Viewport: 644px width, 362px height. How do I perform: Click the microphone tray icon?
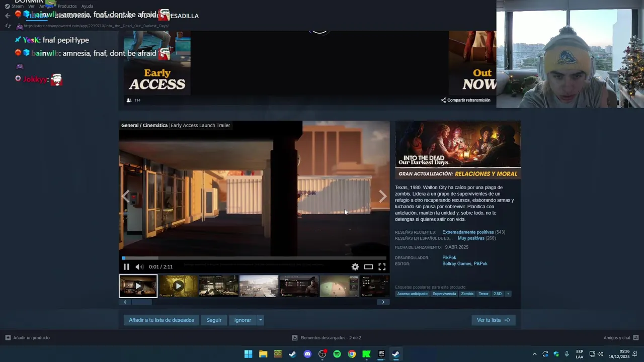(567, 354)
